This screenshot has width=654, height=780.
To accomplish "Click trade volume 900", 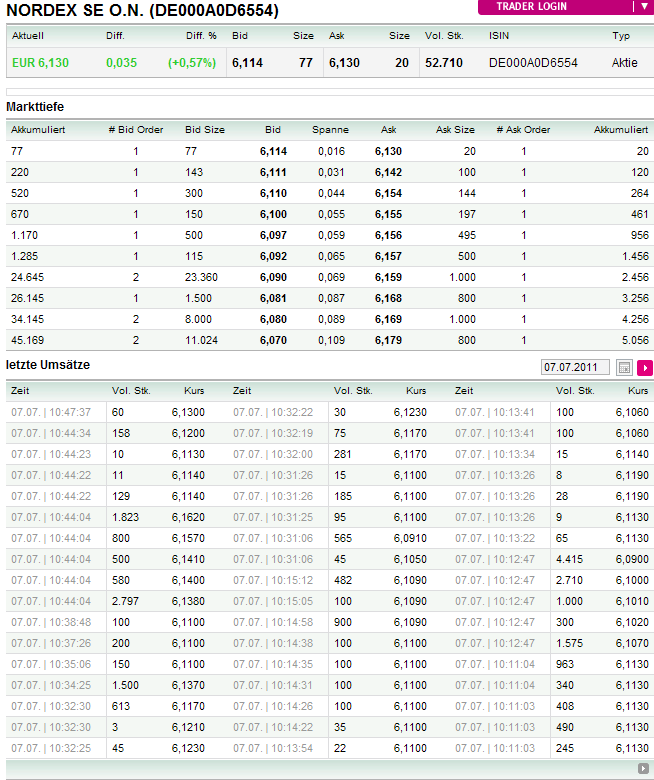I will click(343, 622).
